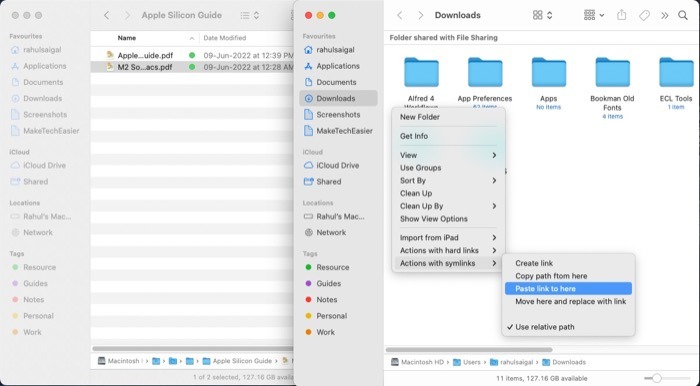Select Downloads in the front window sidebar
Viewport: 700px width, 386px height.
tap(338, 98)
